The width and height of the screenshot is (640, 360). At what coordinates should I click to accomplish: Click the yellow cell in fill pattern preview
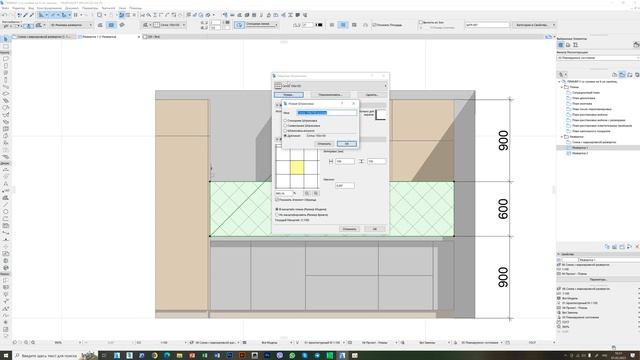click(x=297, y=167)
